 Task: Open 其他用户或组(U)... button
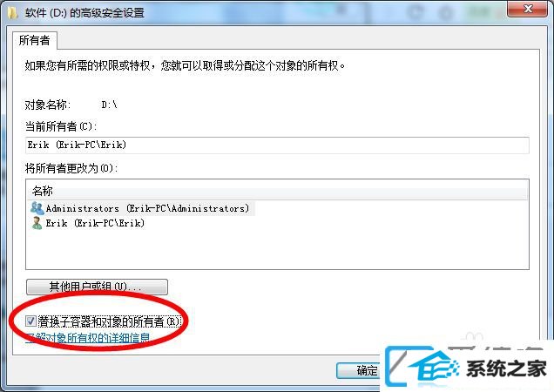click(x=97, y=287)
